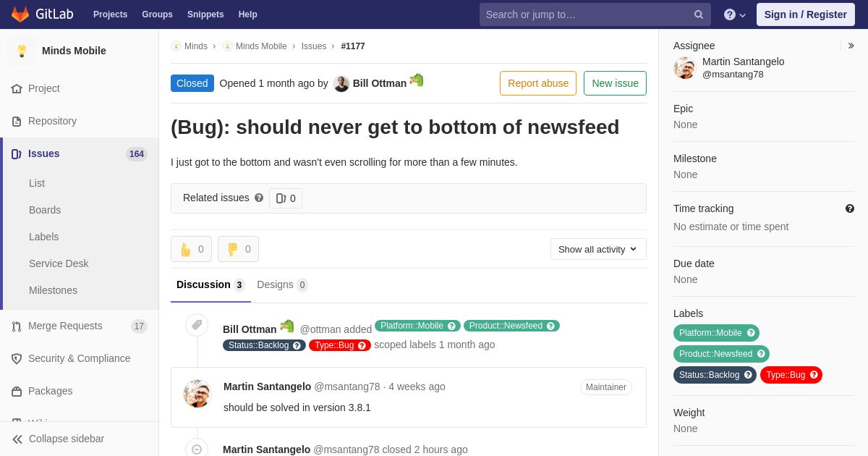Open Show all activity dropdown
This screenshot has width=868, height=456.
click(x=598, y=249)
